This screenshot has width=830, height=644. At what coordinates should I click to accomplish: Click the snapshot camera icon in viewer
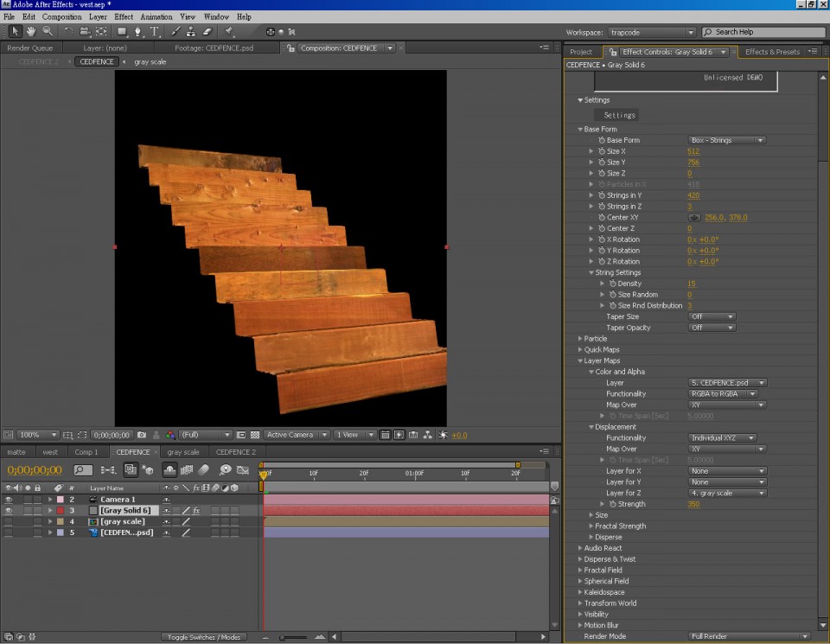(x=142, y=435)
